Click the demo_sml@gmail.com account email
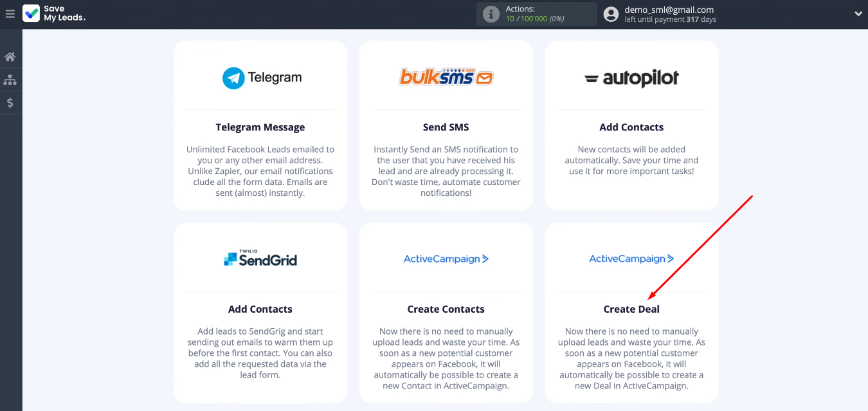 (669, 10)
